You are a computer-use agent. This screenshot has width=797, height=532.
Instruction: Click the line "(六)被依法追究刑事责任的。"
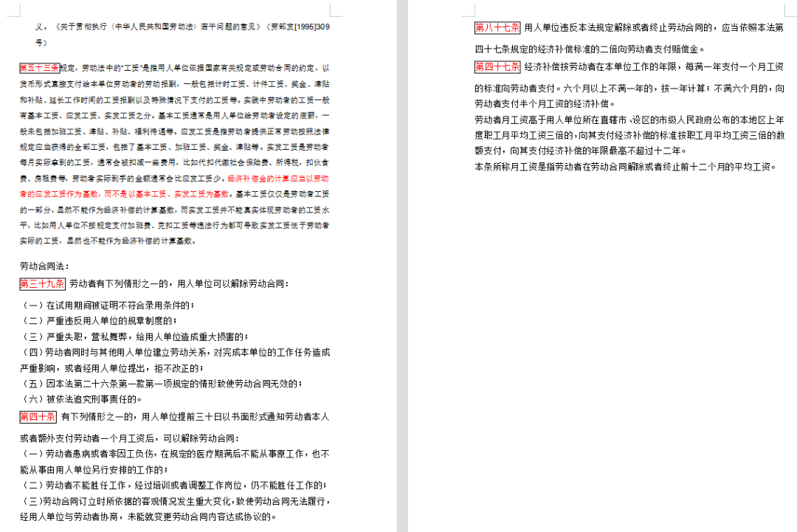pyautogui.click(x=81, y=399)
